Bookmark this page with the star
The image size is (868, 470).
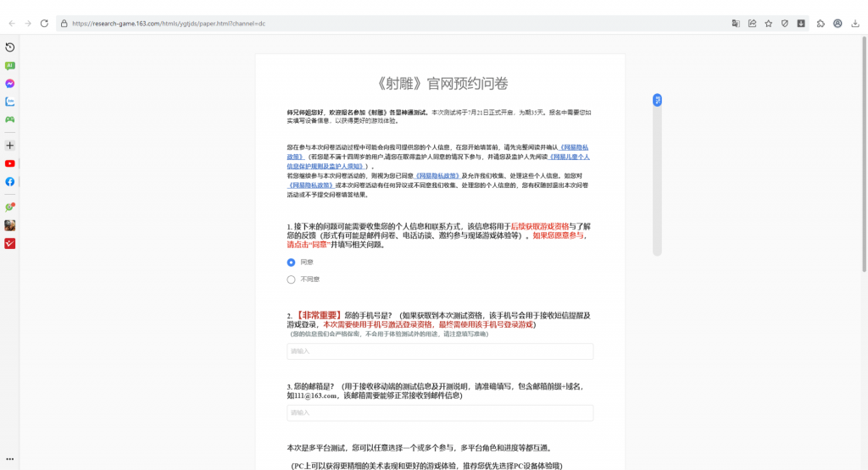[768, 23]
